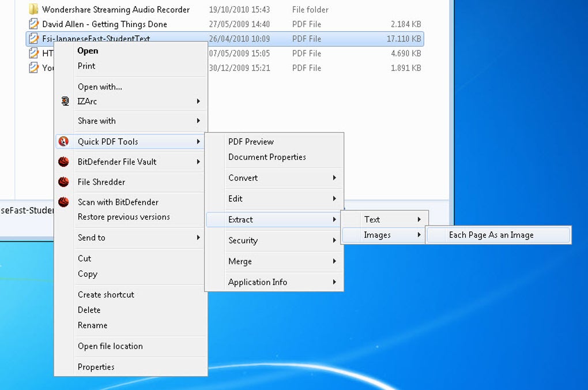The height and width of the screenshot is (390, 588).
Task: Select Copy from the context menu
Action: point(88,274)
